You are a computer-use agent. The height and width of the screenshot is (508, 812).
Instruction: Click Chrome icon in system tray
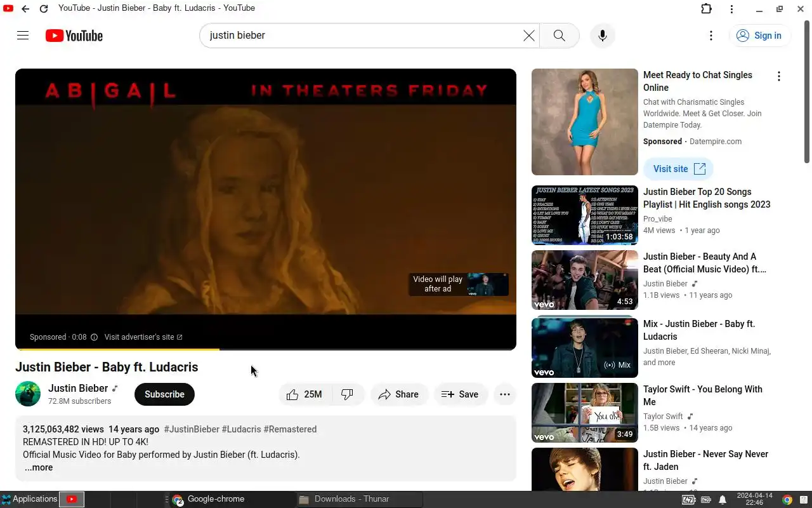pyautogui.click(x=787, y=500)
